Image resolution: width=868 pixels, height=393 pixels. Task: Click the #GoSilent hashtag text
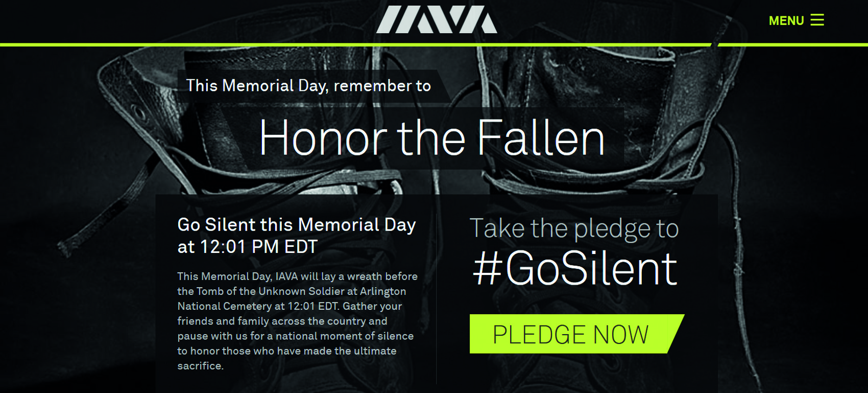coord(575,269)
